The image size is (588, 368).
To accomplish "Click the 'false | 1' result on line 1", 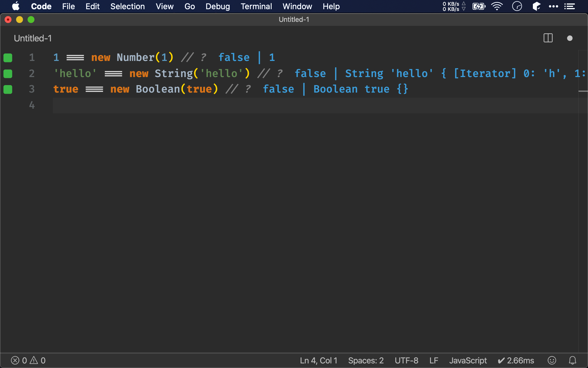I will coord(247,57).
